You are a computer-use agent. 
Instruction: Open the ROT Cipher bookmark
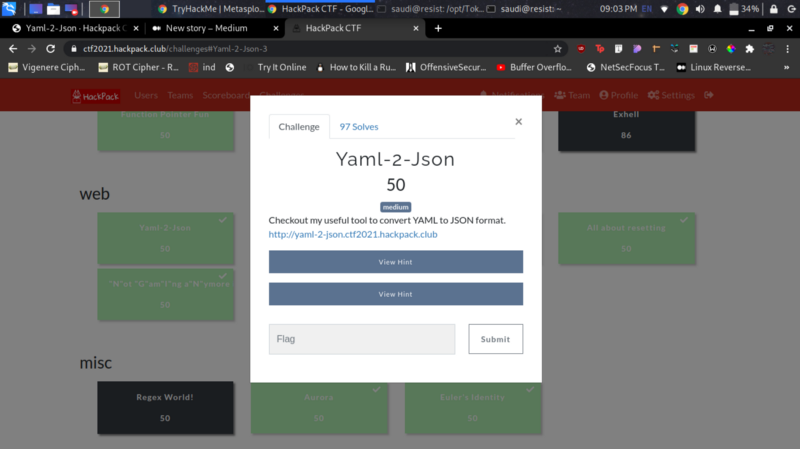(x=138, y=67)
